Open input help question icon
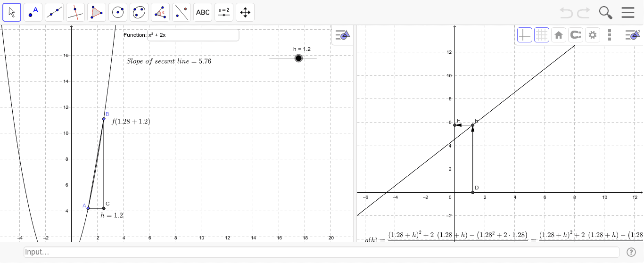This screenshot has width=644, height=263. (631, 252)
